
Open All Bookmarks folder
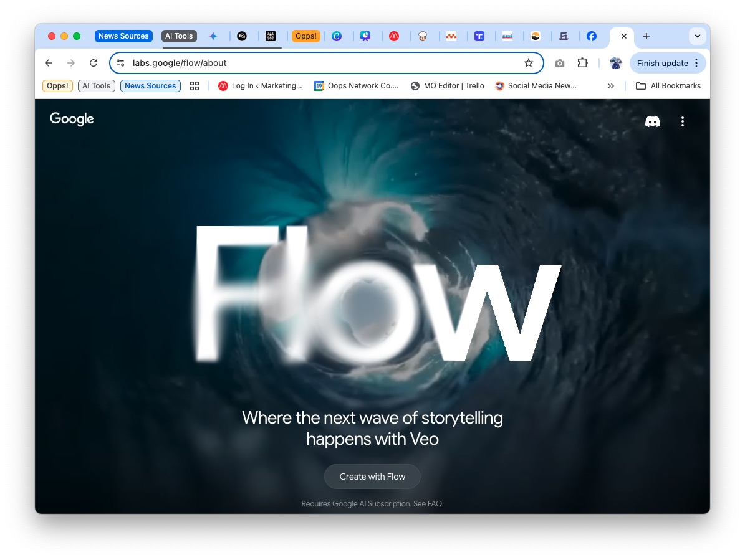point(668,86)
